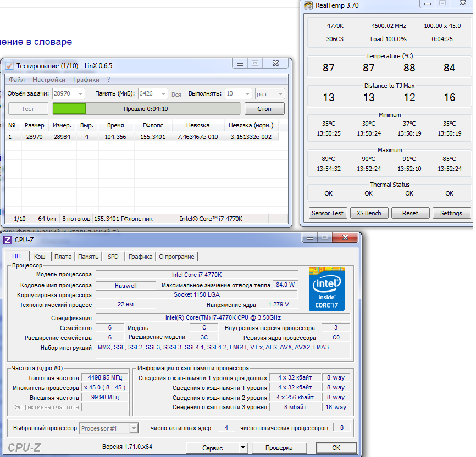Click the Intel inside Core i7 logo
Viewport: 476px width, 457px height.
[326, 289]
